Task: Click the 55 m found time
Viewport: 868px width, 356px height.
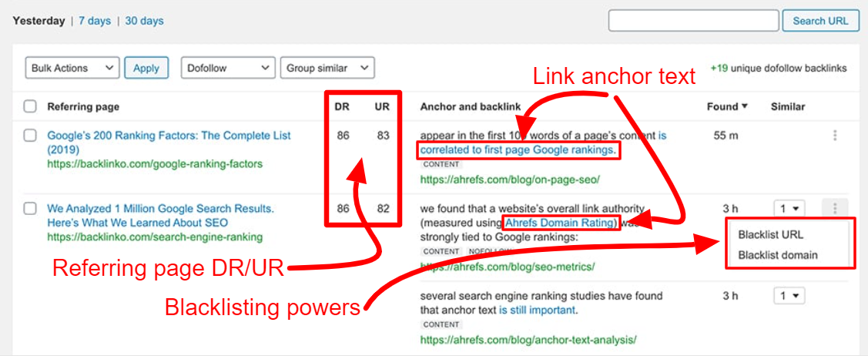Action: [x=726, y=136]
